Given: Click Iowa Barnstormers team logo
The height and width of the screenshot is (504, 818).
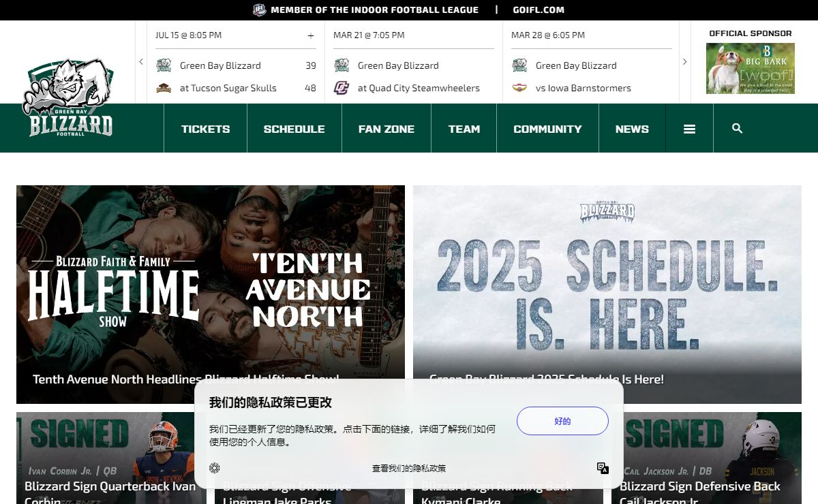Looking at the screenshot, I should point(519,88).
